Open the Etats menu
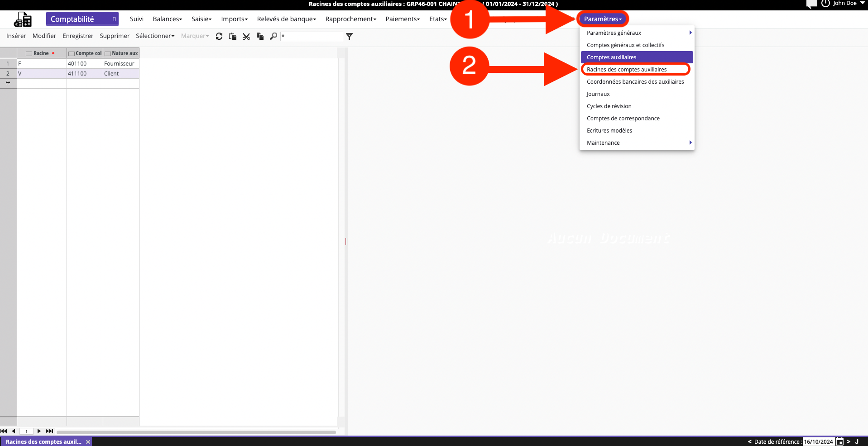This screenshot has height=446, width=868. click(x=438, y=19)
